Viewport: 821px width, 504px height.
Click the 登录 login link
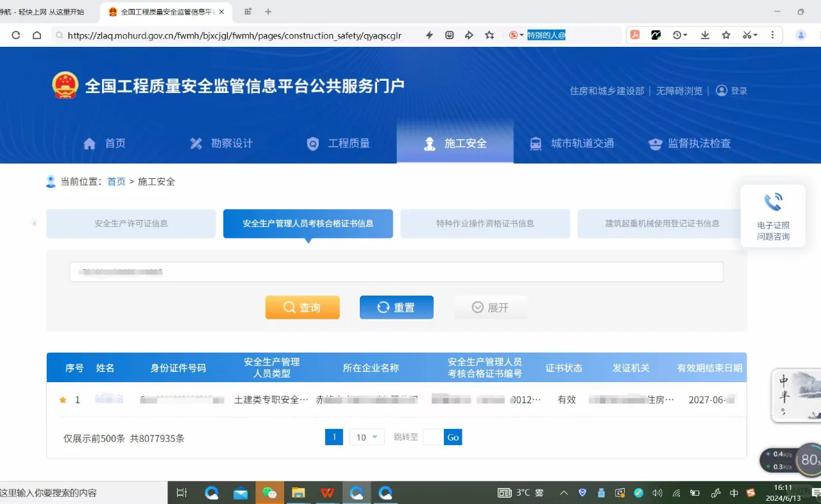(x=738, y=90)
